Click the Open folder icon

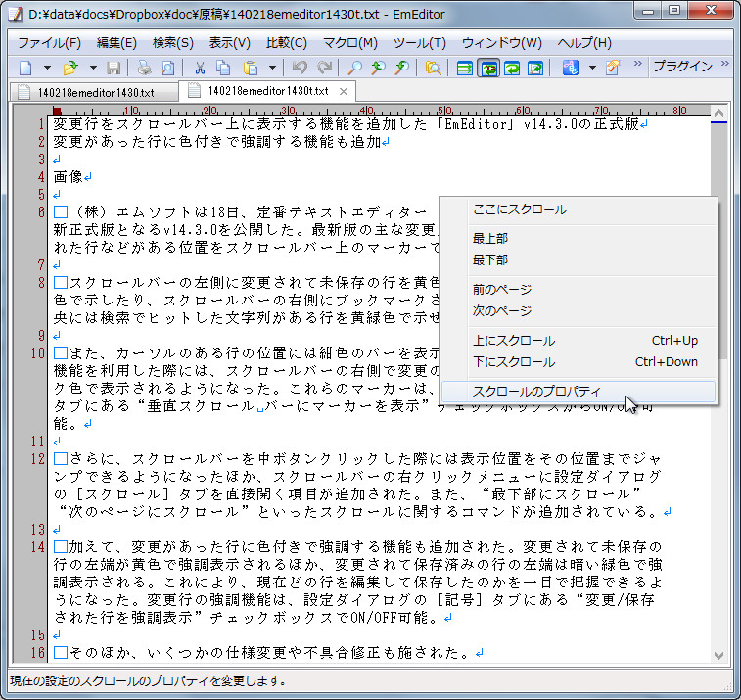pyautogui.click(x=70, y=69)
